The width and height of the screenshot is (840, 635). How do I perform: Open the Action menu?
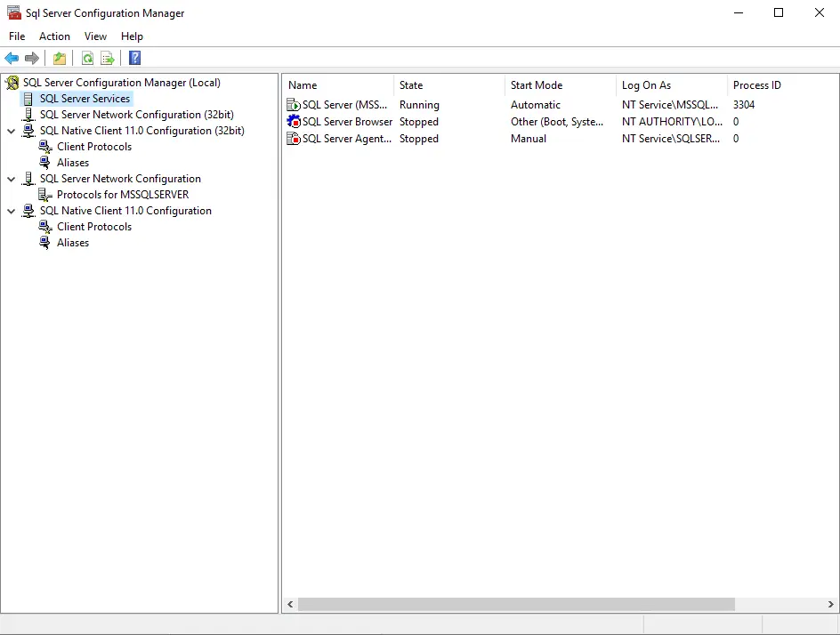pyautogui.click(x=54, y=36)
